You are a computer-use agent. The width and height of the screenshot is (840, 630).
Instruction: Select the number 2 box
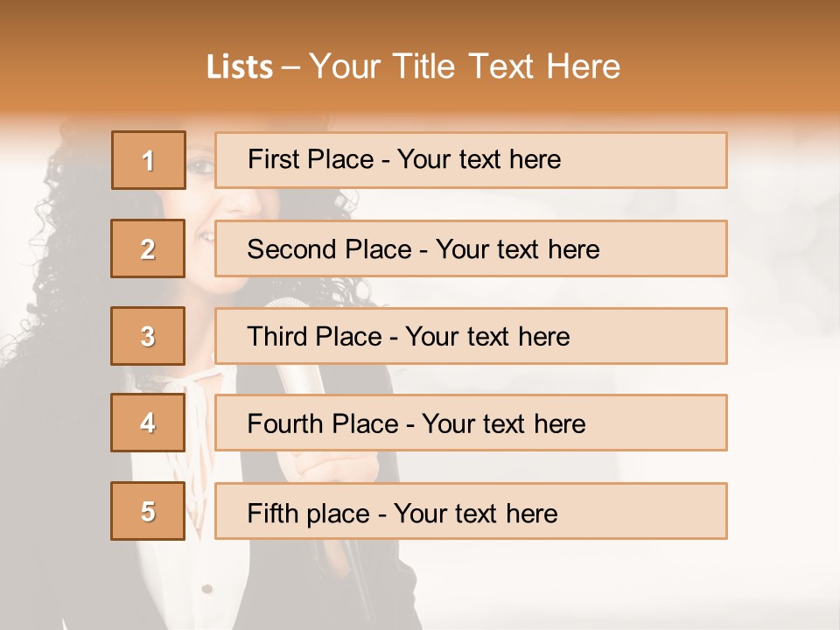click(148, 248)
